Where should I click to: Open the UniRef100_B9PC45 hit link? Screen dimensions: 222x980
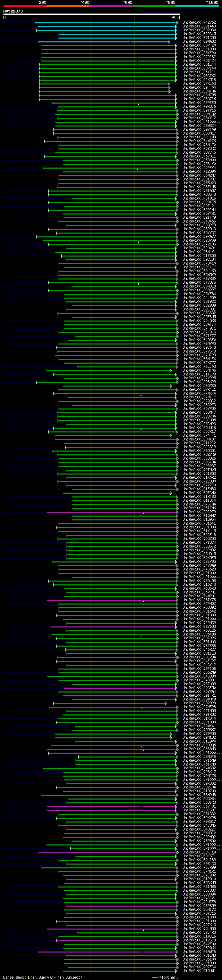pos(199,34)
